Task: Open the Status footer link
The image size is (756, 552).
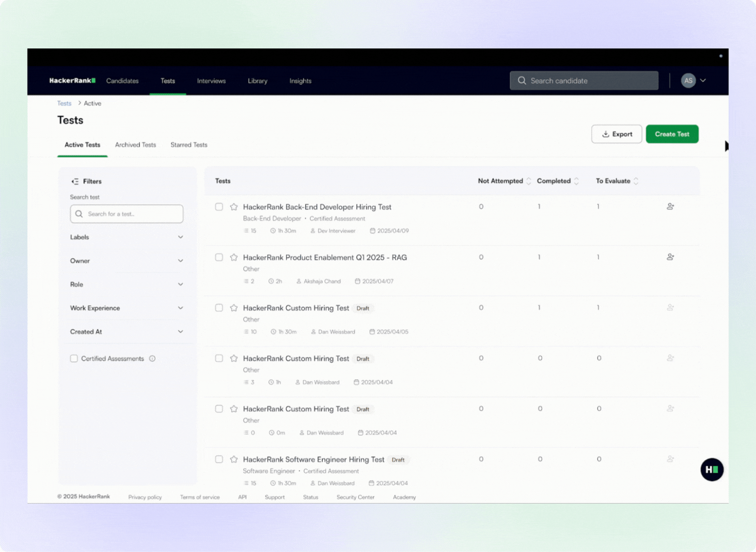Action: [311, 497]
